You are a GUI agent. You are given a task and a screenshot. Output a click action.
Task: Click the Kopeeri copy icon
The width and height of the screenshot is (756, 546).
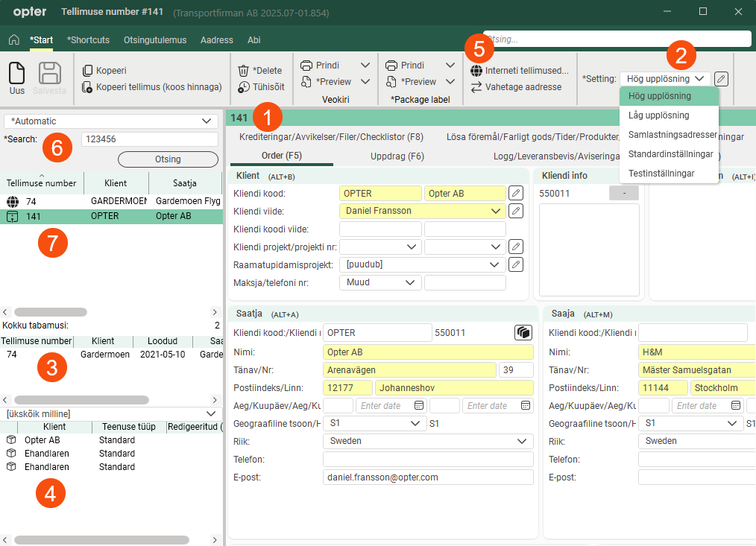click(x=87, y=71)
